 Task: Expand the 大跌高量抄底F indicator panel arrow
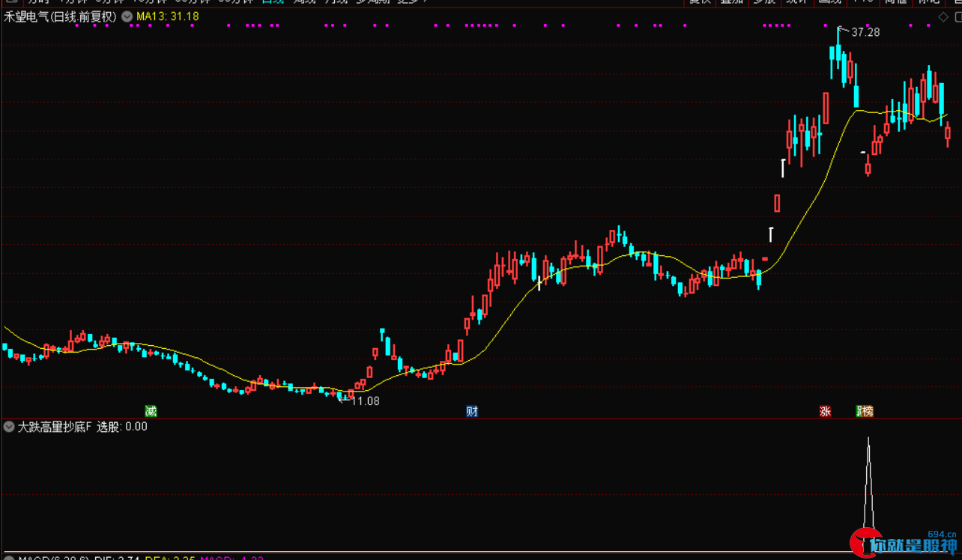coord(9,427)
